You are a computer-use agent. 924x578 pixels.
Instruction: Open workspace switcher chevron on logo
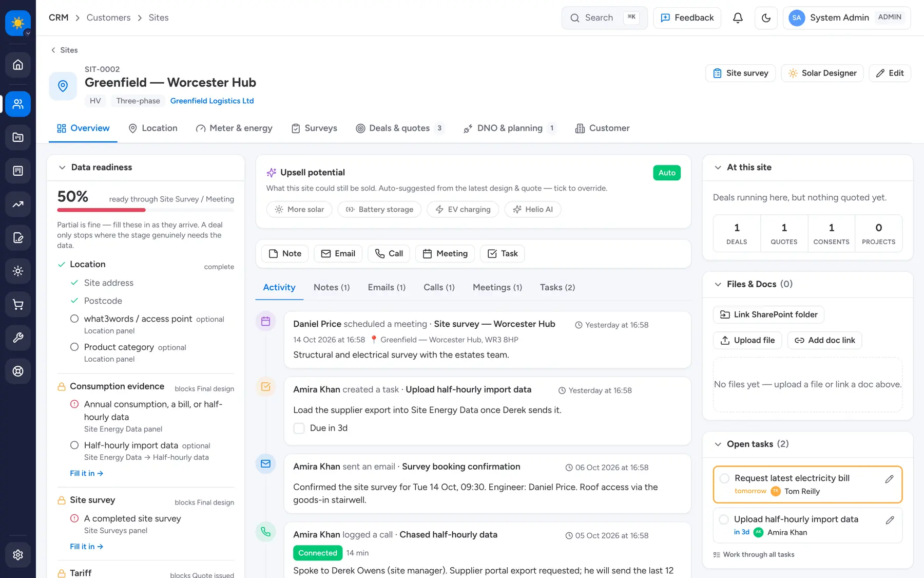[28, 33]
